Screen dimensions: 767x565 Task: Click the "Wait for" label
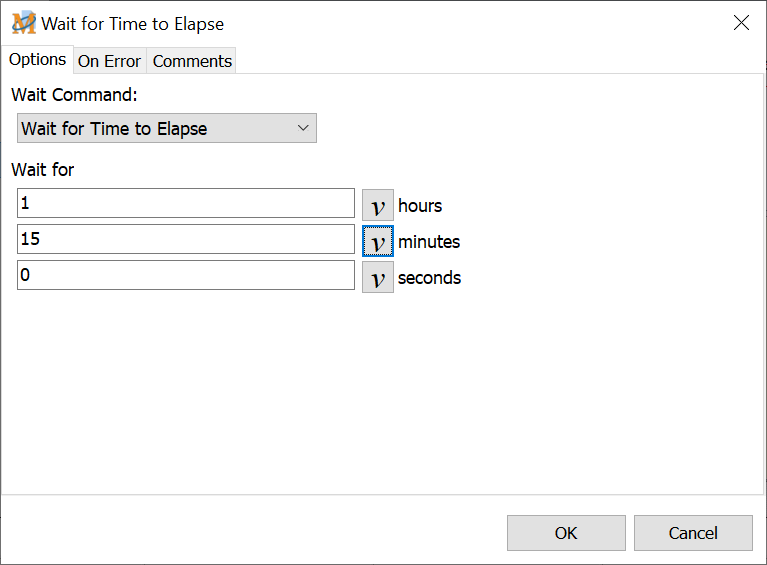coord(42,169)
